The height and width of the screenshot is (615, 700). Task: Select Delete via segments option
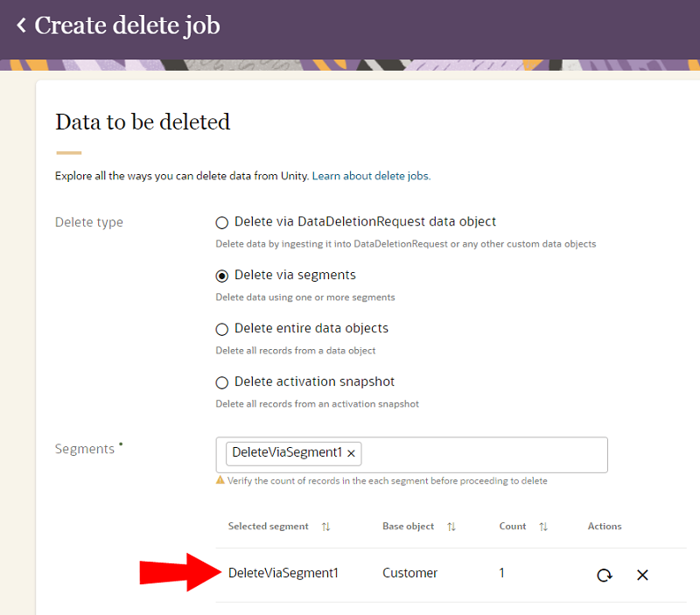point(222,276)
